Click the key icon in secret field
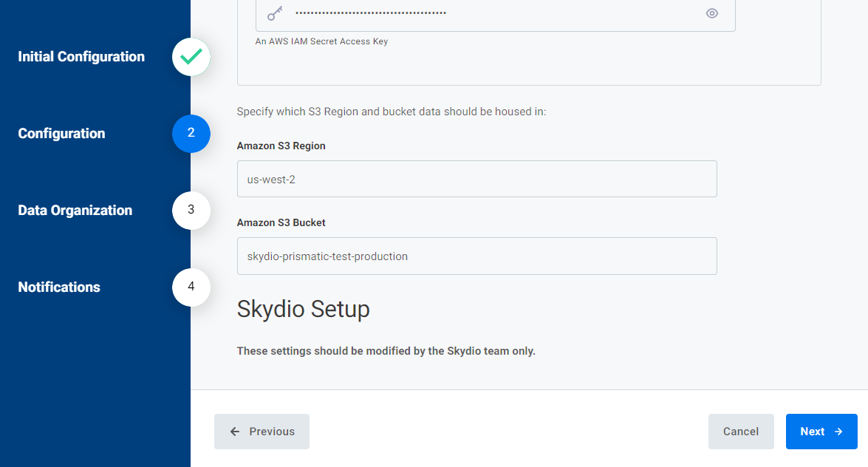 (x=275, y=13)
